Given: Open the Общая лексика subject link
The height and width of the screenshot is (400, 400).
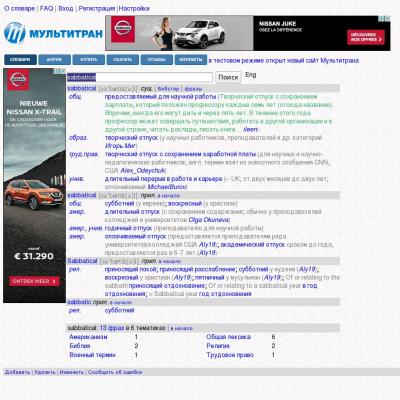Looking at the screenshot, I should pyautogui.click(x=228, y=337).
